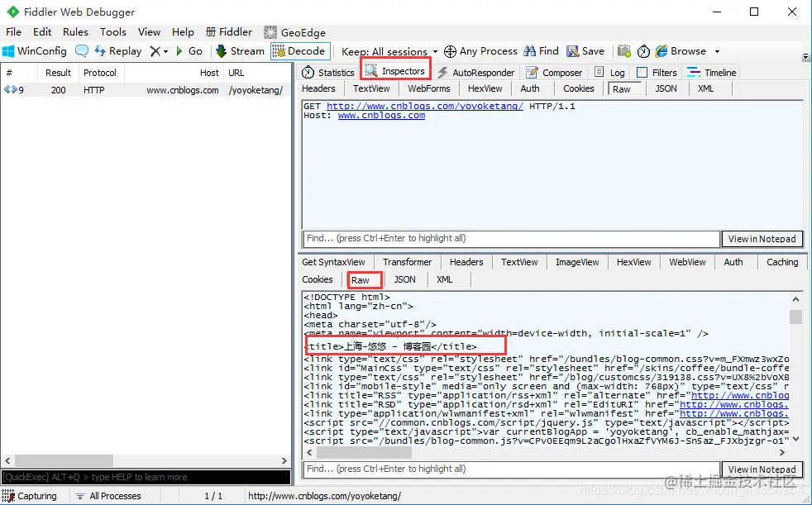
Task: Click toolbar overflow arrow at right edge
Action: pos(805,56)
